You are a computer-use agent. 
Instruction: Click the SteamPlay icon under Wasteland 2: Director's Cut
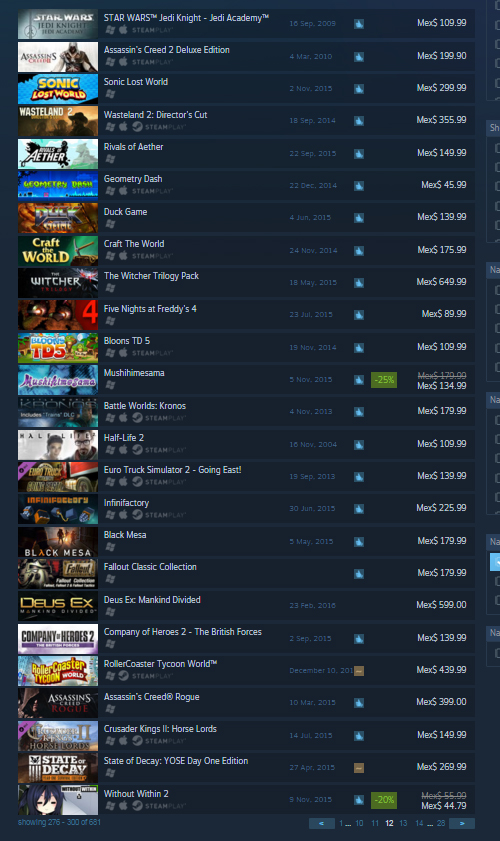tap(137, 127)
